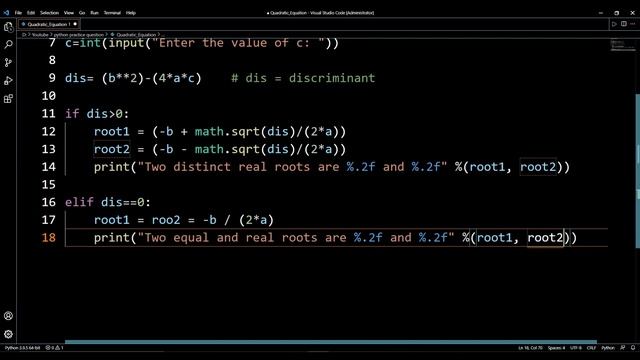
Task: Select Python interpreter version in status bar
Action: point(22,348)
